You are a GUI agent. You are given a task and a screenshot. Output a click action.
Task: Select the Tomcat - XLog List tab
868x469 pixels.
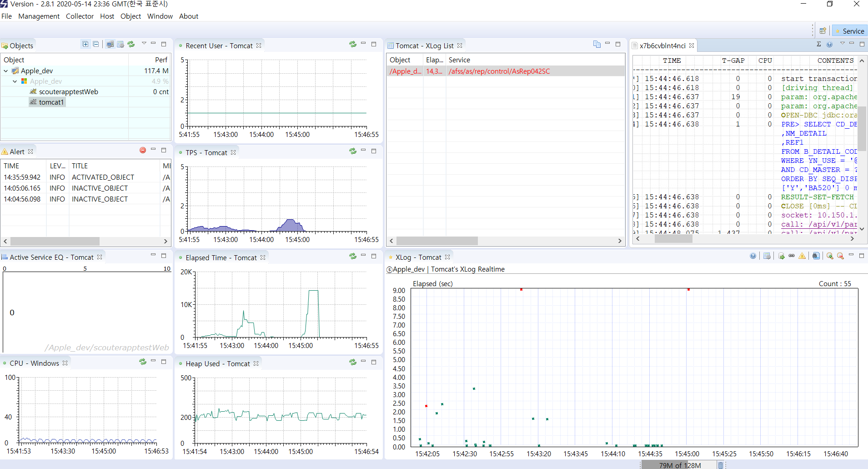(424, 46)
